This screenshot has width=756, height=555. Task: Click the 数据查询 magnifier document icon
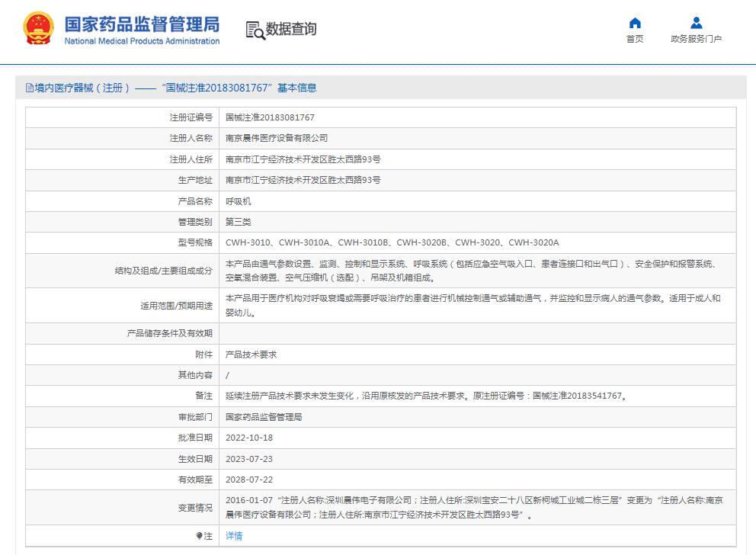click(254, 30)
